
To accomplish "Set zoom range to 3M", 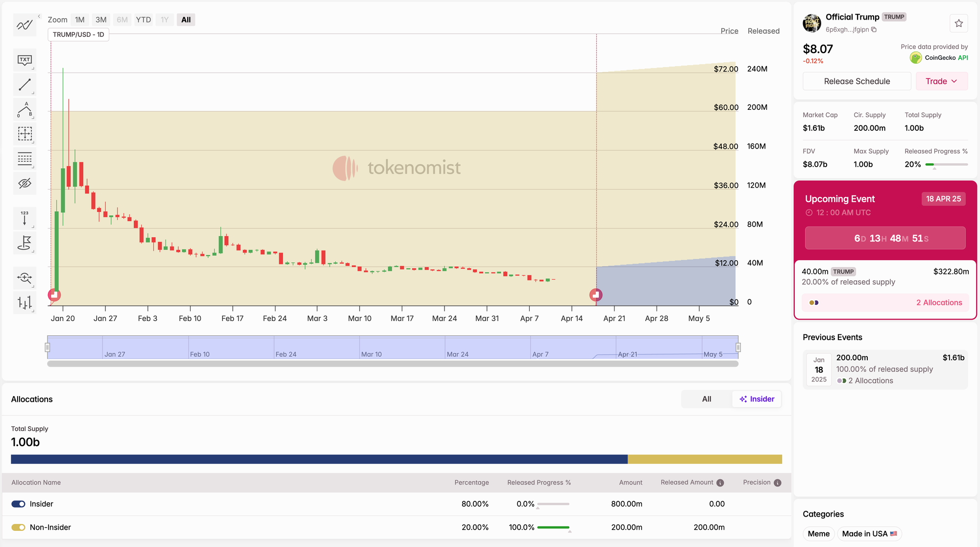I will (101, 20).
